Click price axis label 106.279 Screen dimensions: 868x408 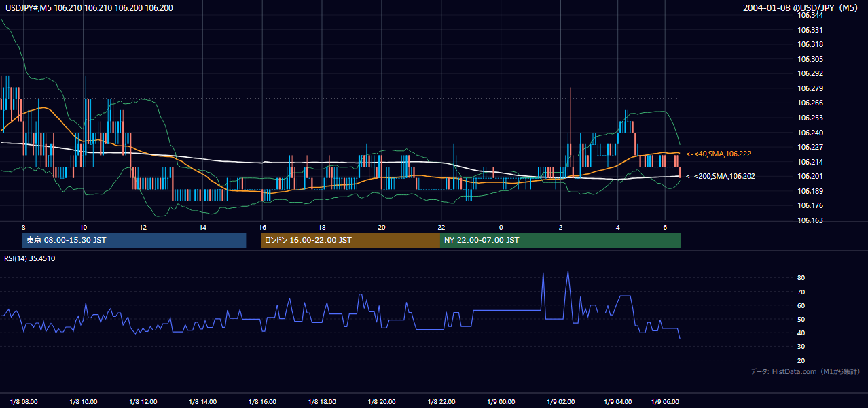tap(810, 88)
